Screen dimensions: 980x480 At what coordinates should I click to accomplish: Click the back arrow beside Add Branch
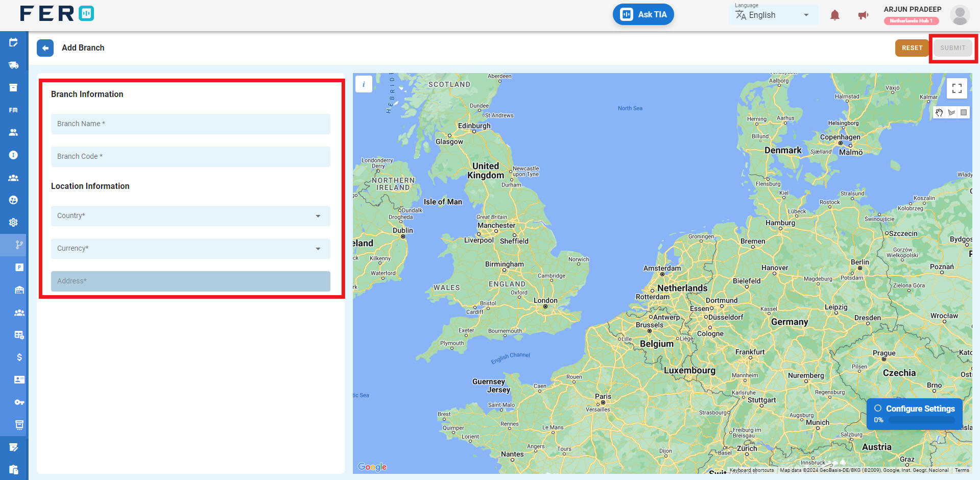45,48
